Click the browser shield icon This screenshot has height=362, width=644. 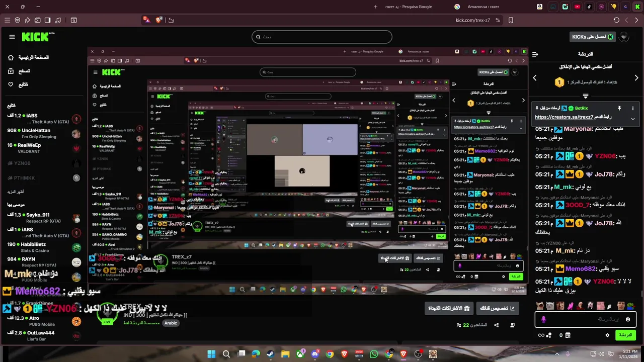17,20
